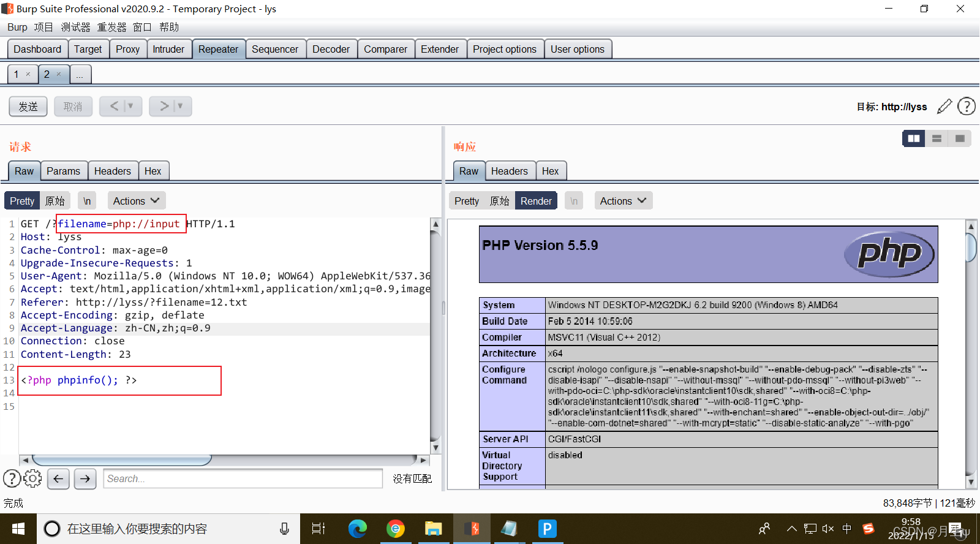Viewport: 980px width, 544px height.
Task: Click the request Search field
Action: (243, 478)
